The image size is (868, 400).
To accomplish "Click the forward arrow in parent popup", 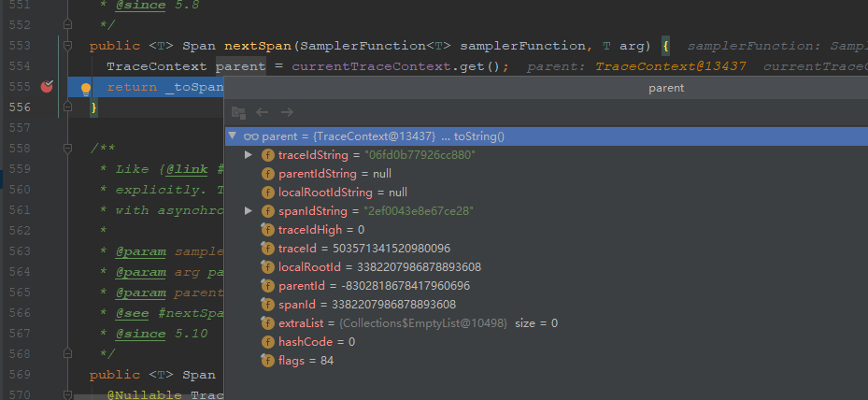I will pos(287,112).
